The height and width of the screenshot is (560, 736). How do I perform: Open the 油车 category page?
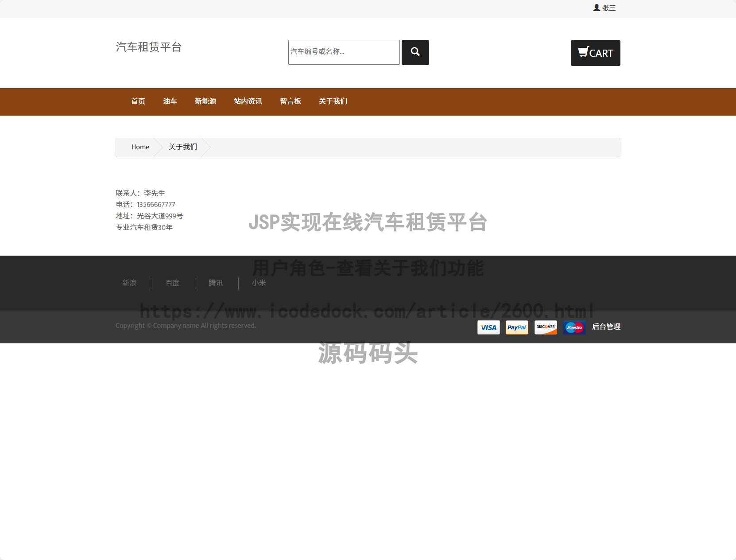tap(170, 101)
